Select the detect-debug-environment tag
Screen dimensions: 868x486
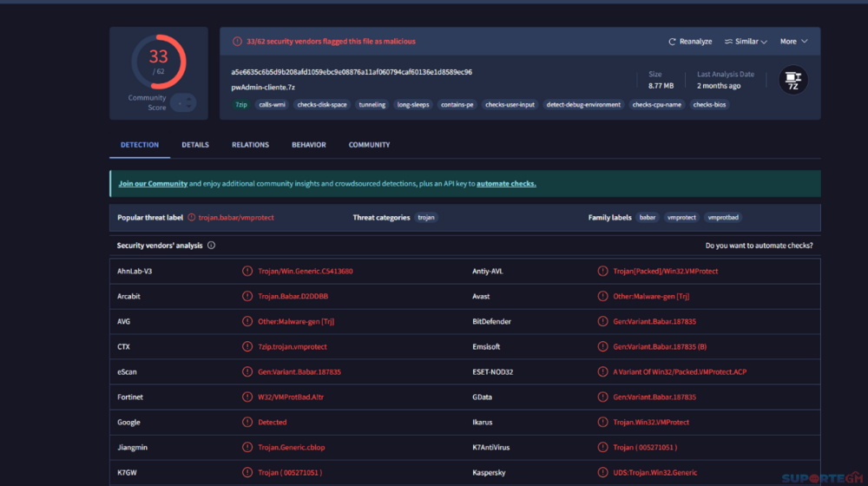pyautogui.click(x=583, y=105)
